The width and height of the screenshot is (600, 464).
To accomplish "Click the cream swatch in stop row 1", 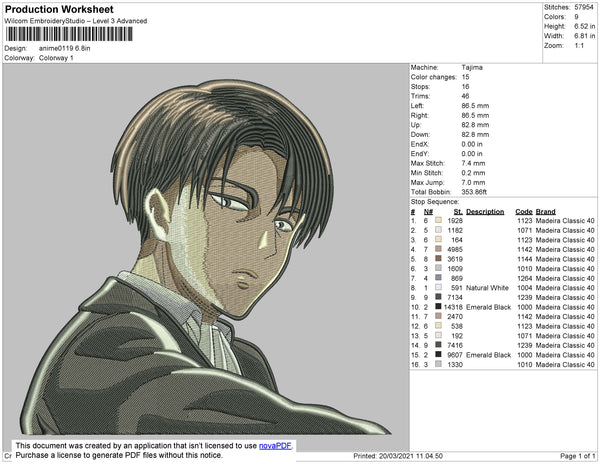I will (438, 220).
